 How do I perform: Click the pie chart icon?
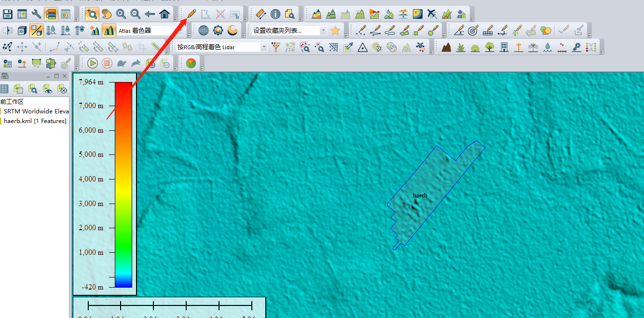point(191,63)
